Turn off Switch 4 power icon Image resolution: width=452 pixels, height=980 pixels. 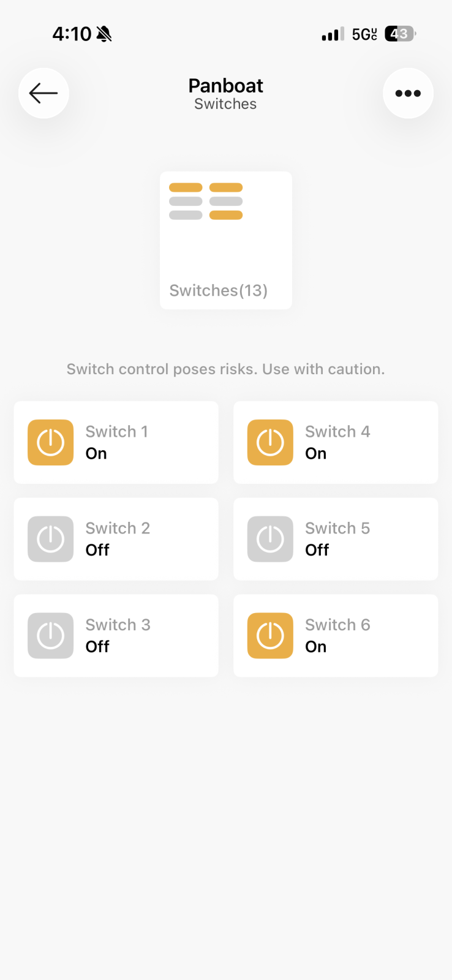pos(270,442)
